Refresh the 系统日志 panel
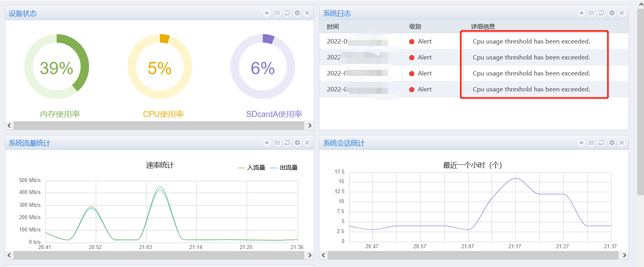The width and height of the screenshot is (644, 267). (602, 13)
